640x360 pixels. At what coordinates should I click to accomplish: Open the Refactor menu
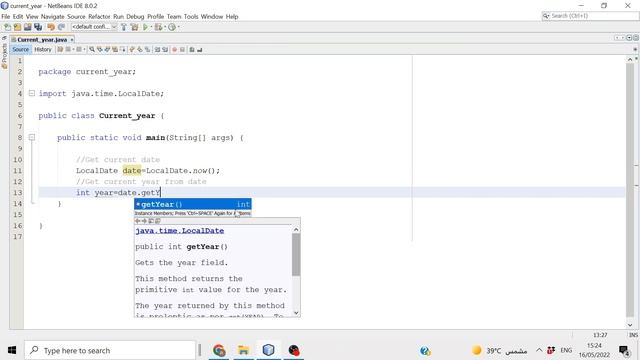click(x=99, y=16)
